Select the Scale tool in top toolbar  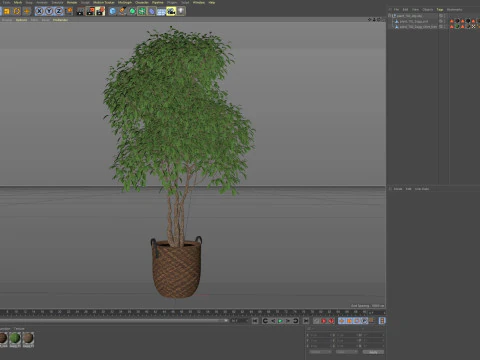click(x=7, y=11)
